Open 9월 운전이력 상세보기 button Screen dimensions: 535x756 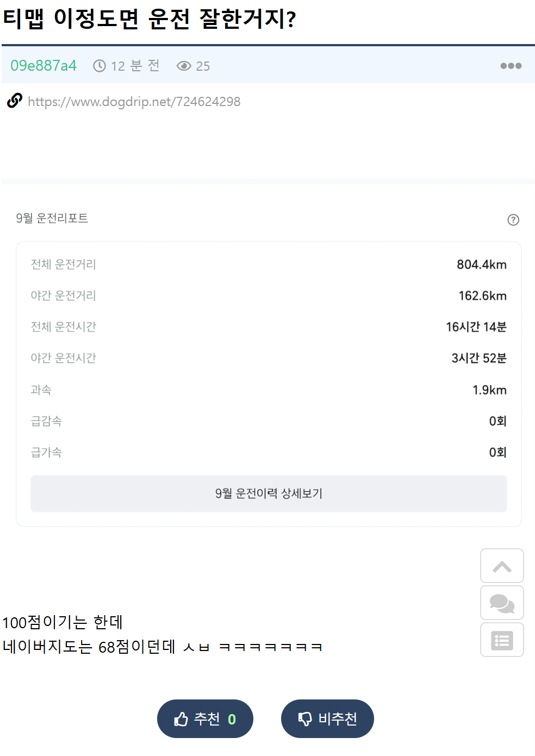269,493
